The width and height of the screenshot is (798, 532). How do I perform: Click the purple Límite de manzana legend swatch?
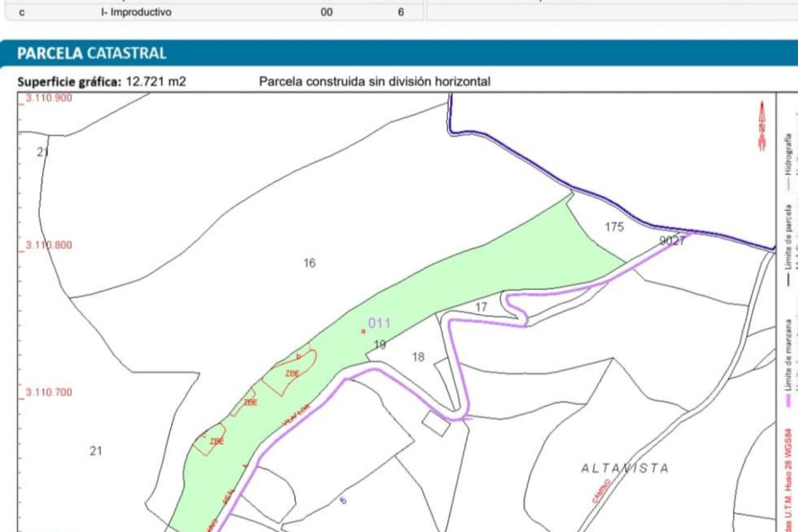click(788, 400)
